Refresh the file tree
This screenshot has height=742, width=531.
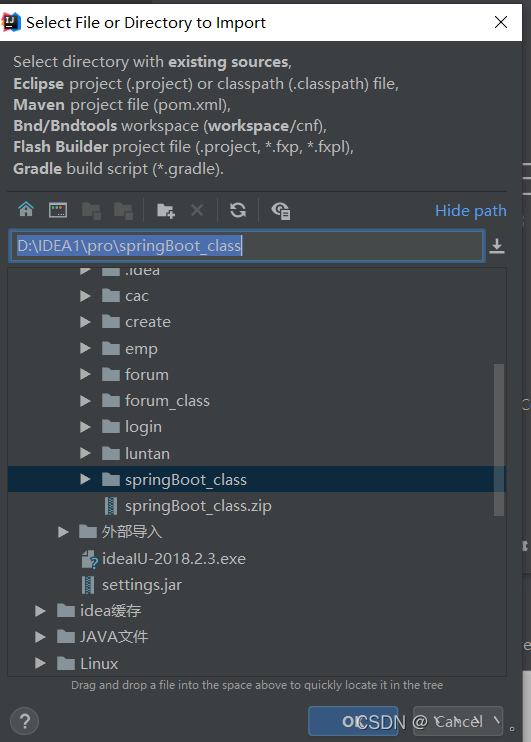[x=238, y=210]
